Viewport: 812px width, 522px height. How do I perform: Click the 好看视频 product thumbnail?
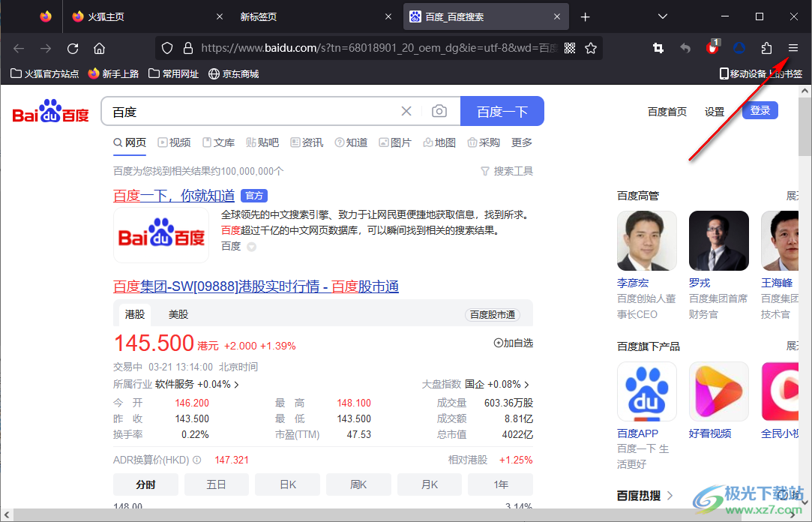click(x=719, y=391)
